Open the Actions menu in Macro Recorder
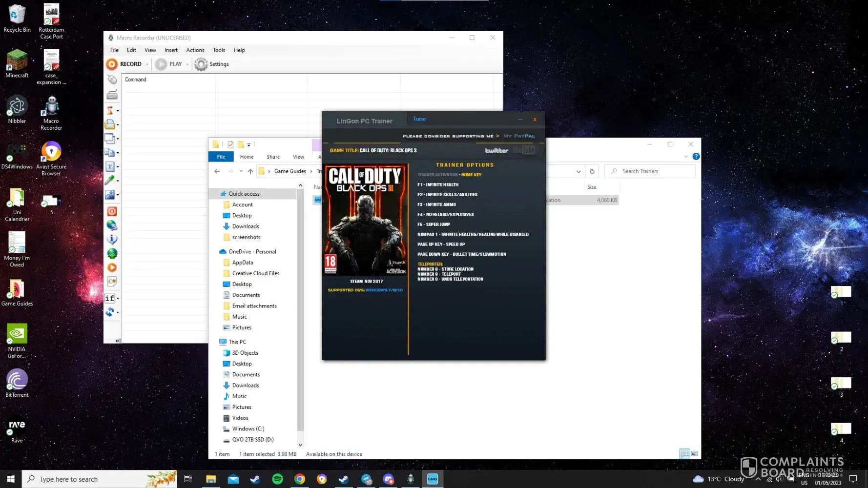The height and width of the screenshot is (488, 868). 195,50
